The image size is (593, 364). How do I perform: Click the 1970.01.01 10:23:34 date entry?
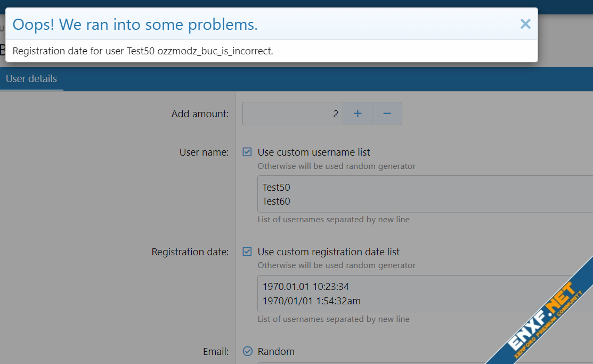[305, 287]
